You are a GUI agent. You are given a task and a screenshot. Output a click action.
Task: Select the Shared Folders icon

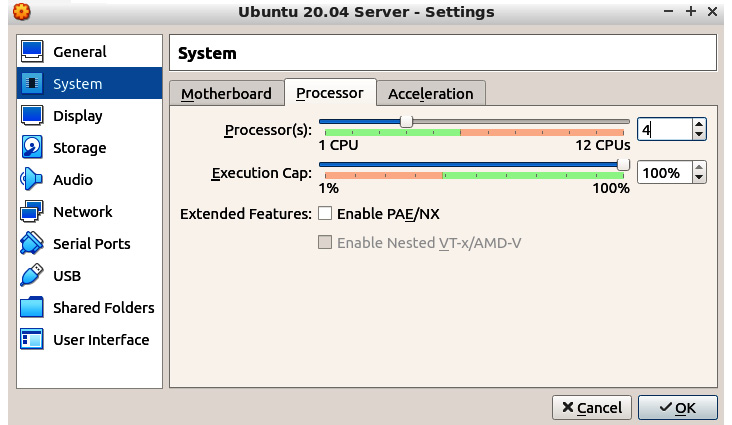coord(32,307)
